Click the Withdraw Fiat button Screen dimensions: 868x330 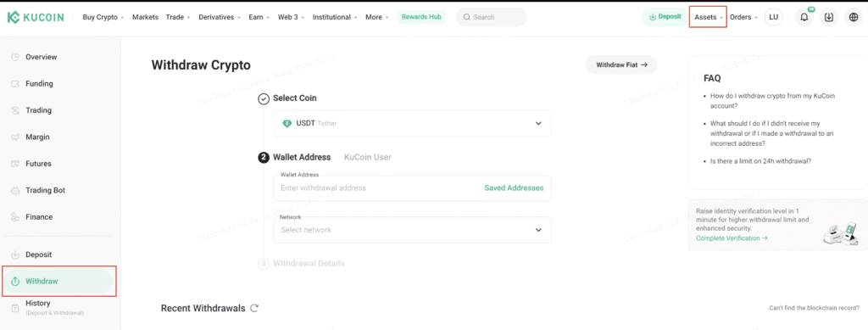[x=621, y=64]
